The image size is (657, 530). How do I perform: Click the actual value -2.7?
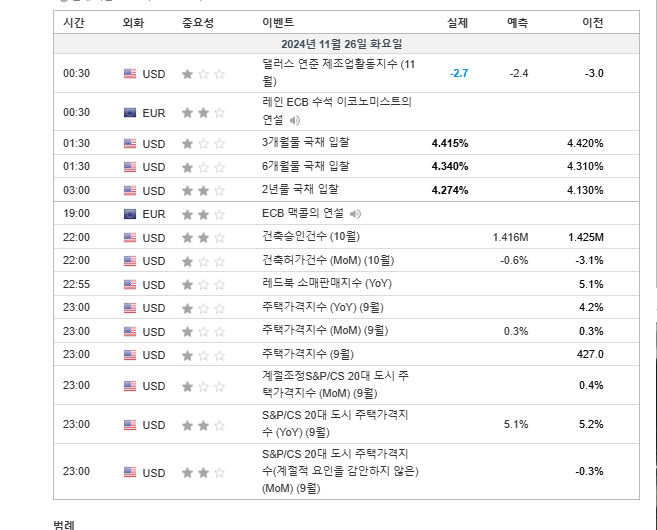pos(459,73)
